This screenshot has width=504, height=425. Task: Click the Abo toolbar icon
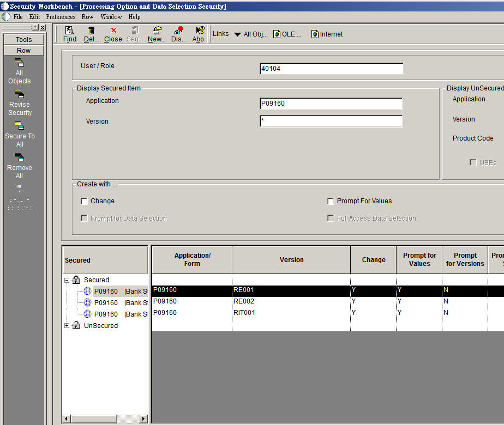coord(198,34)
